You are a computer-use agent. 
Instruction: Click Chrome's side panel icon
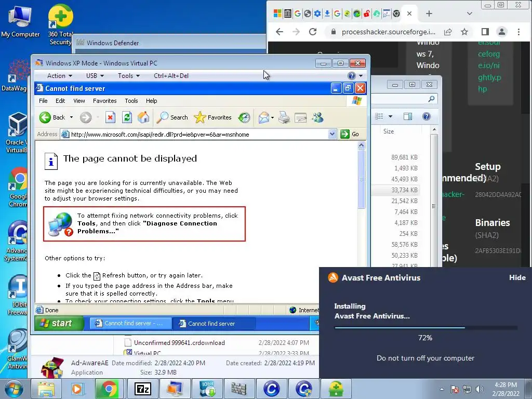pyautogui.click(x=485, y=32)
